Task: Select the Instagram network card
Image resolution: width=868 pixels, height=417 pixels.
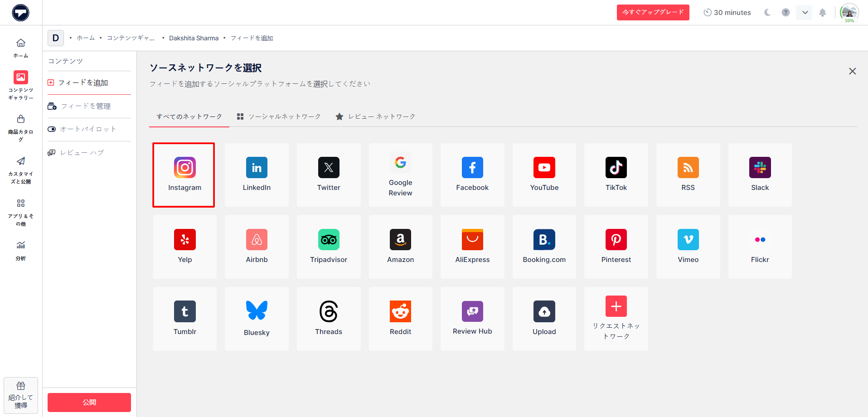Action: pyautogui.click(x=184, y=175)
